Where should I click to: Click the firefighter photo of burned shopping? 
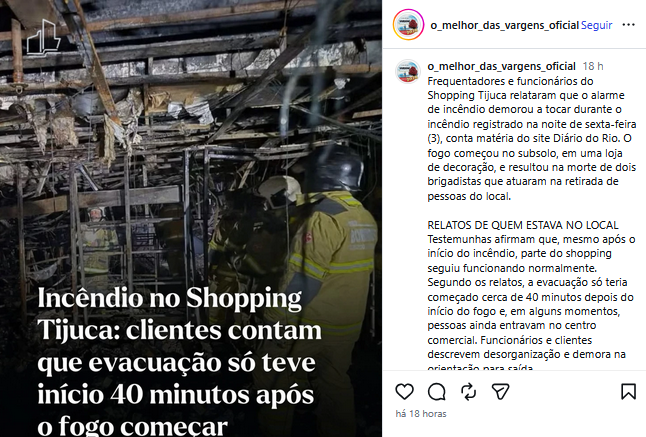point(191,218)
